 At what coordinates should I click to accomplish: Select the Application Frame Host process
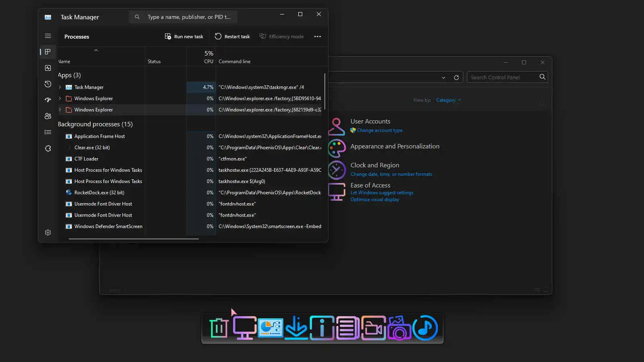pyautogui.click(x=190, y=136)
